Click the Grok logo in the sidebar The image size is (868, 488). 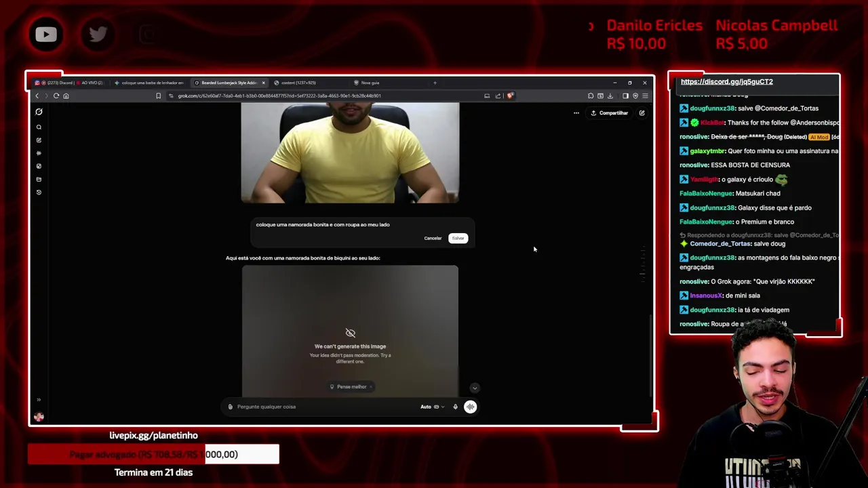[39, 112]
